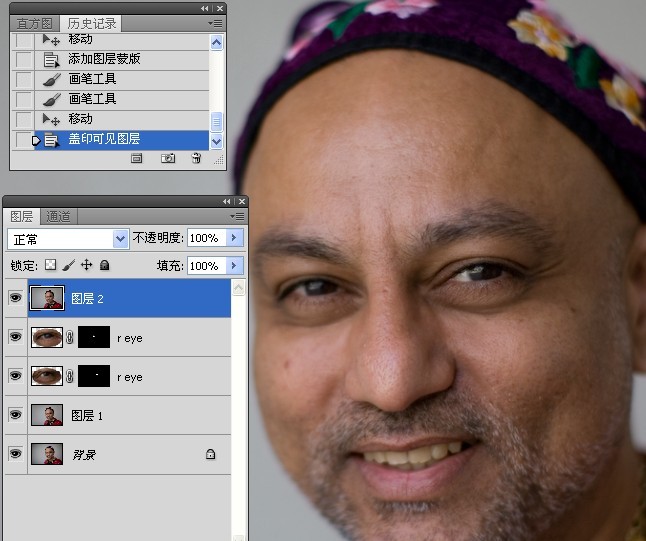Set history brush source for 添加图层蒙版
The width and height of the screenshot is (646, 541).
coord(23,60)
